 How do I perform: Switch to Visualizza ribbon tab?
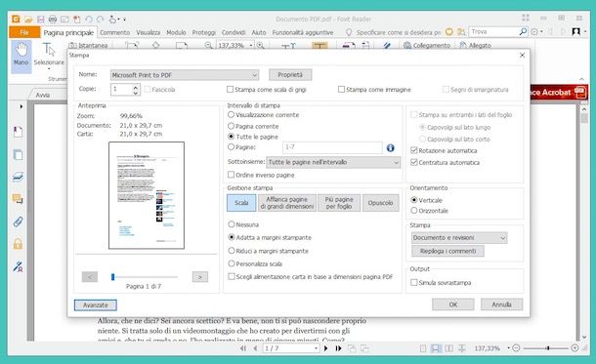[149, 32]
